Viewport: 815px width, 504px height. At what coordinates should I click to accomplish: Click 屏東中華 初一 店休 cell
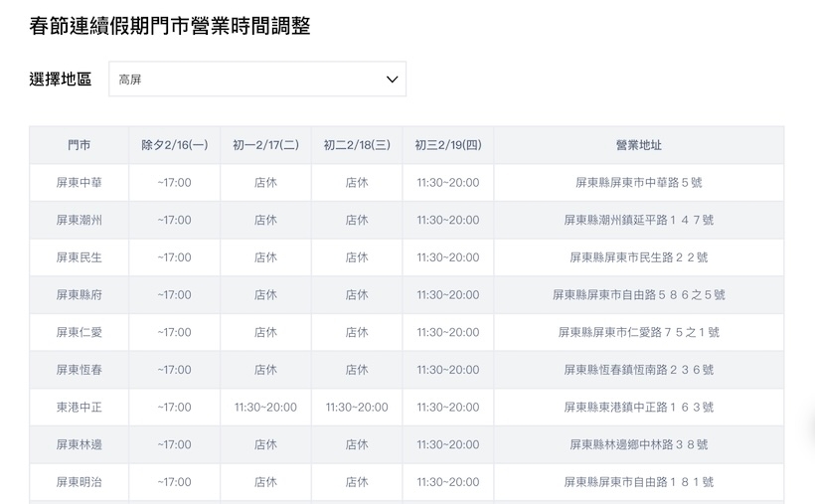click(265, 183)
